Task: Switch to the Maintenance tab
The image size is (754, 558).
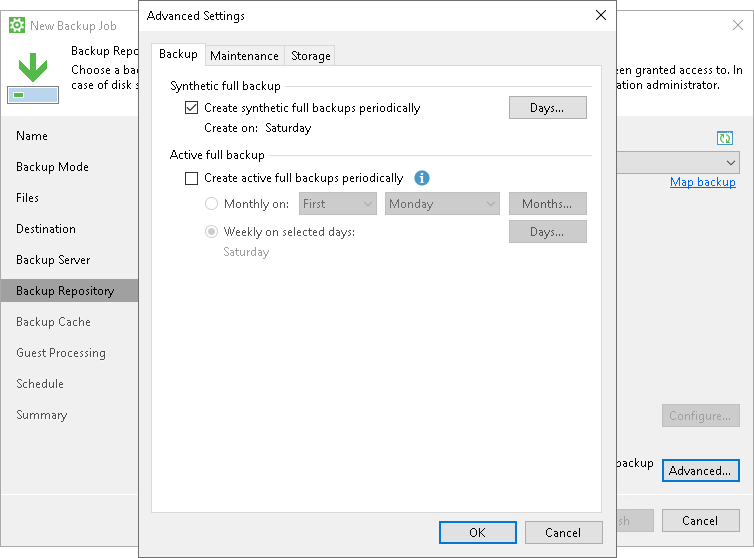Action: coord(244,56)
